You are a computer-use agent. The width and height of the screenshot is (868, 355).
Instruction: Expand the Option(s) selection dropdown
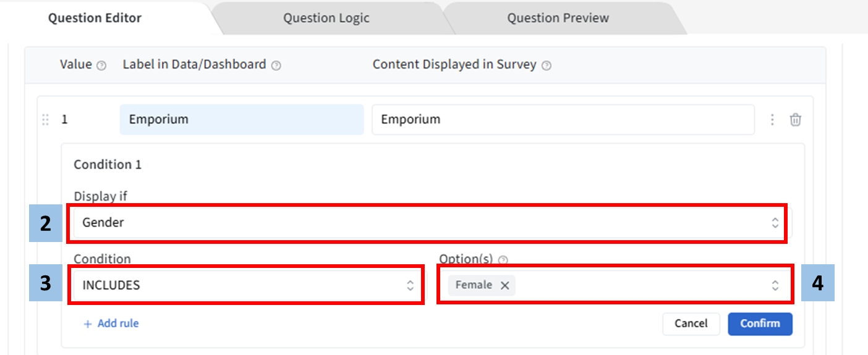[x=774, y=285]
